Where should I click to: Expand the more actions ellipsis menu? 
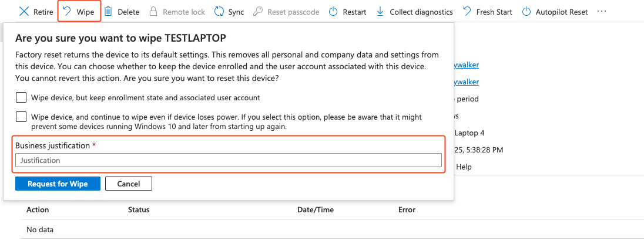tap(601, 12)
